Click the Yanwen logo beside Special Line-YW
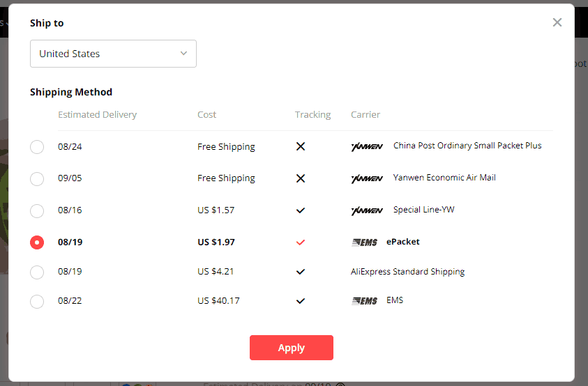The image size is (588, 386). (x=367, y=210)
